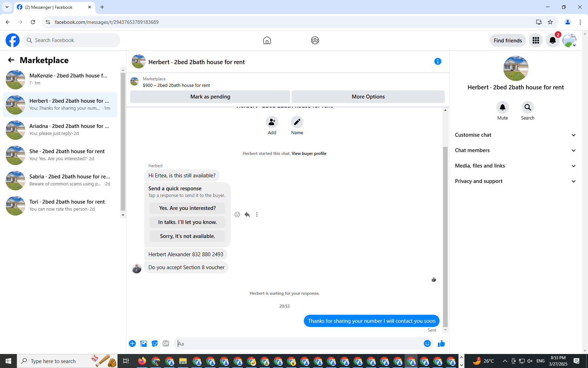Image resolution: width=588 pixels, height=368 pixels.
Task: Expand Media, files and links section
Action: click(515, 166)
